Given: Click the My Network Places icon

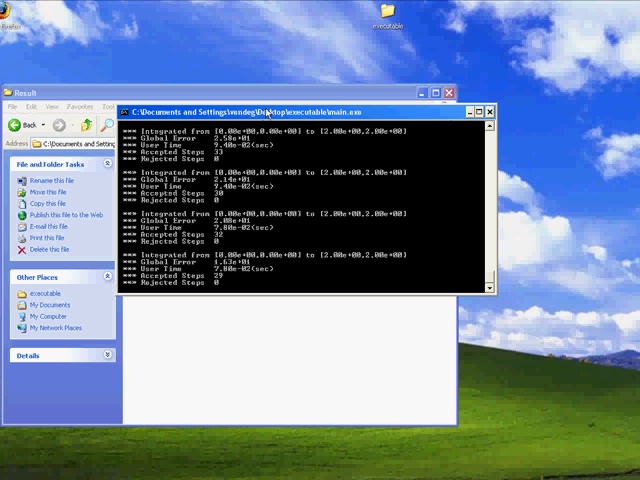Looking at the screenshot, I should (x=22, y=328).
